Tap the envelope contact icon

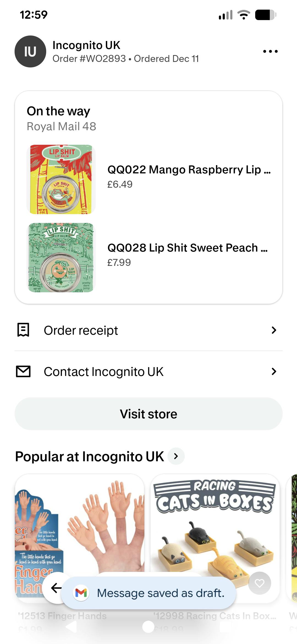click(x=23, y=371)
